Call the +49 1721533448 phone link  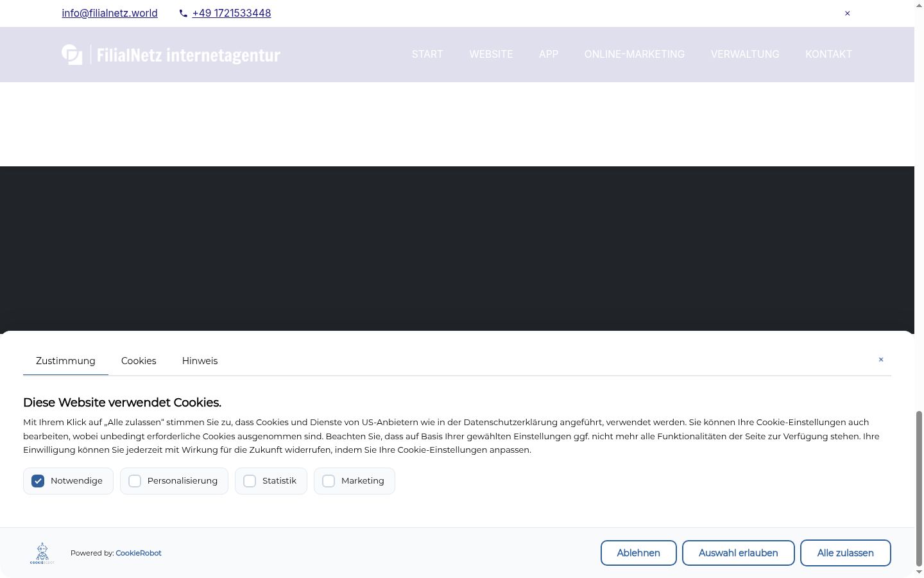tap(232, 13)
